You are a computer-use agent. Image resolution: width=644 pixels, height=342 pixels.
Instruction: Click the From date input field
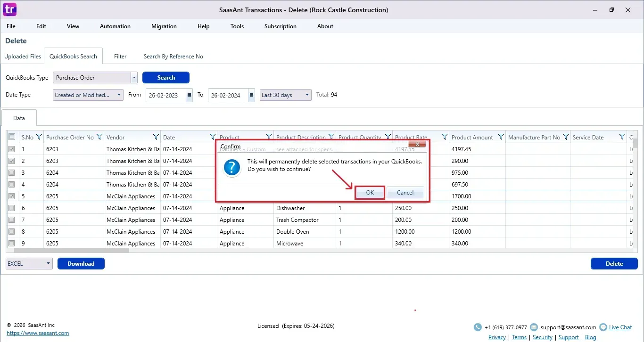(165, 95)
